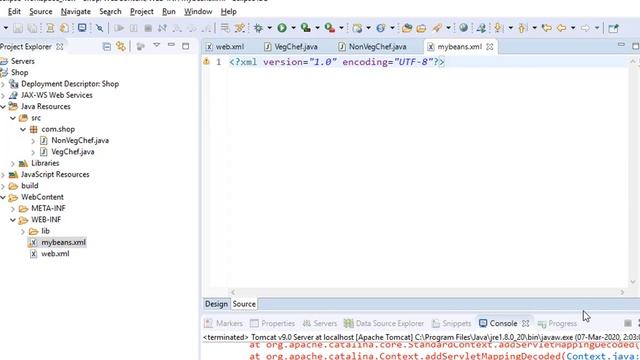
Task: Click the warning marker on line 1
Action: 207,62
